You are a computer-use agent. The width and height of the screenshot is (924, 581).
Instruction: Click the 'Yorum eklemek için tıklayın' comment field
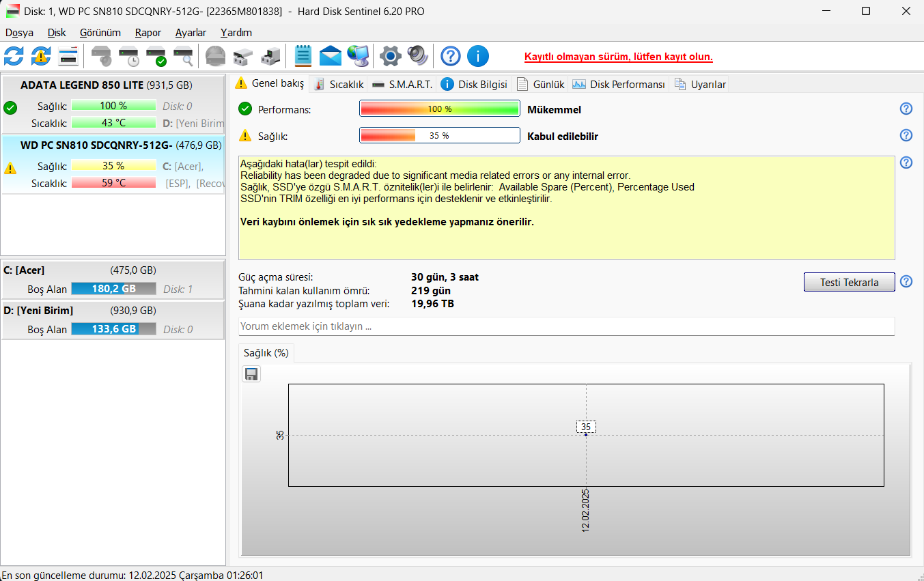tap(566, 326)
